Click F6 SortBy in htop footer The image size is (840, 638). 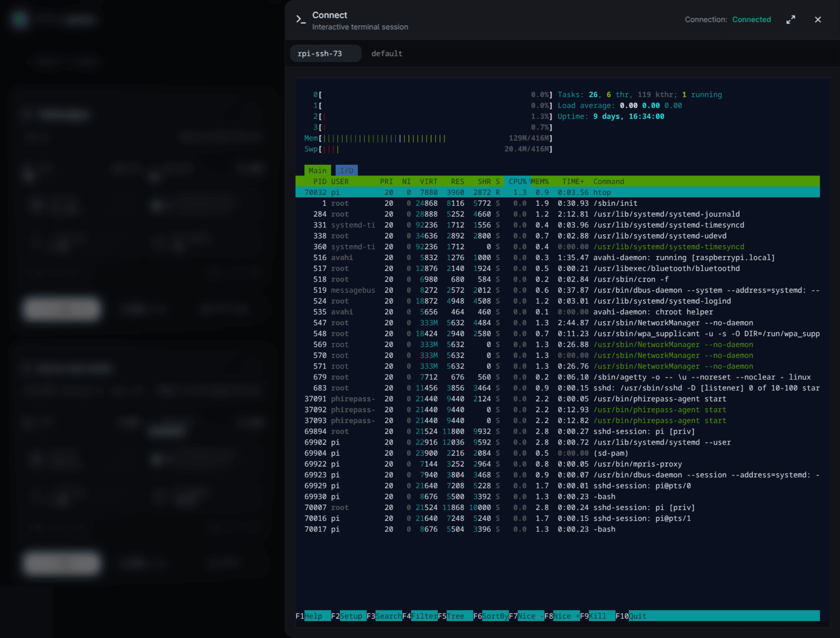click(491, 616)
